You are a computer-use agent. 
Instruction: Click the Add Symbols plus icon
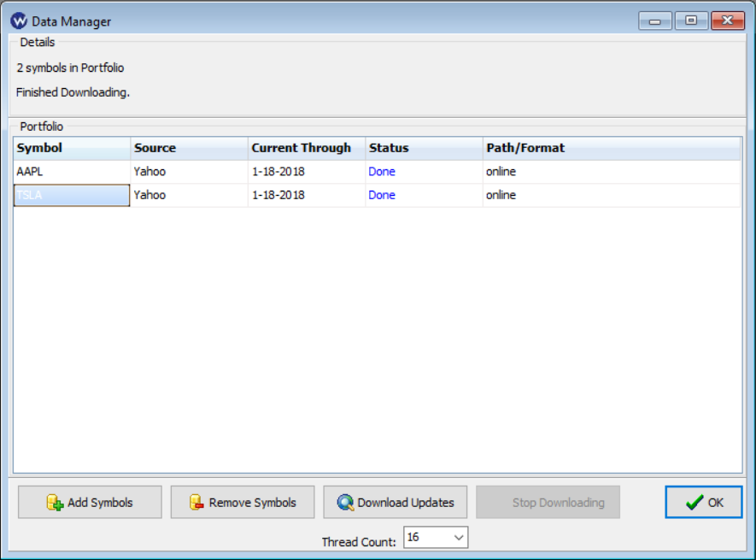coord(56,503)
